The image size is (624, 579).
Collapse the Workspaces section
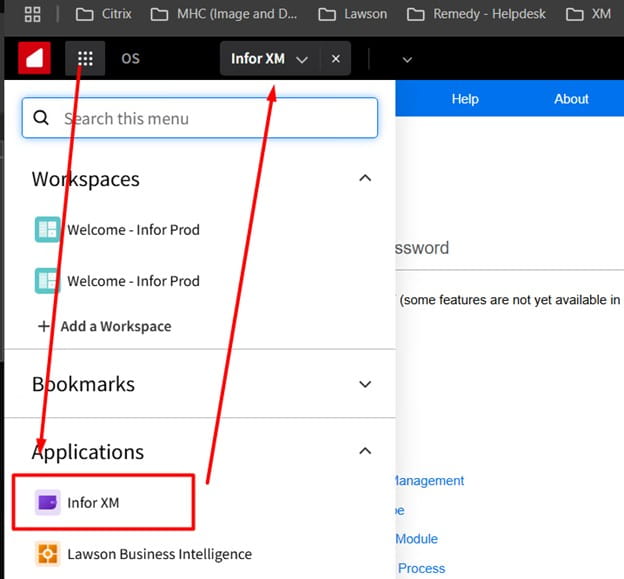[x=365, y=178]
